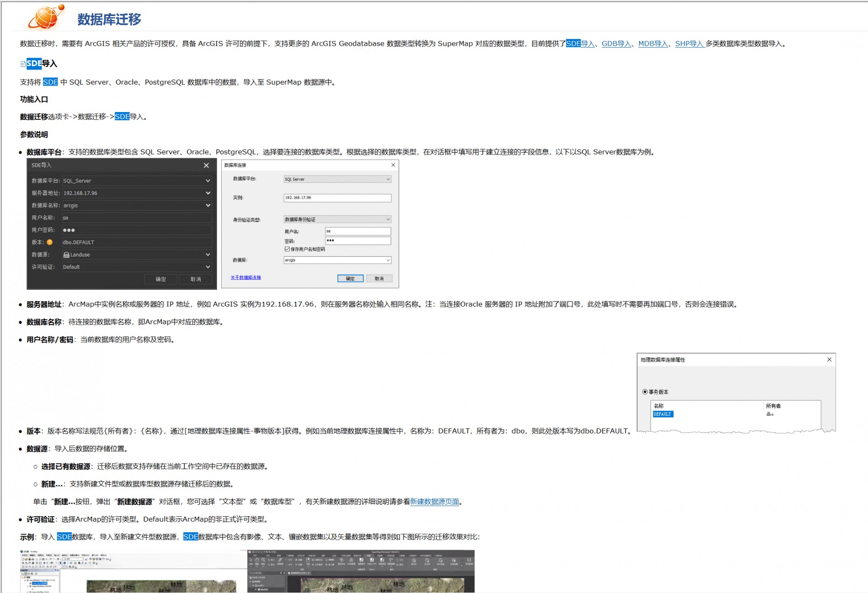Open the SDE导入 link in the intro paragraph
The image size is (868, 593).
coord(580,43)
